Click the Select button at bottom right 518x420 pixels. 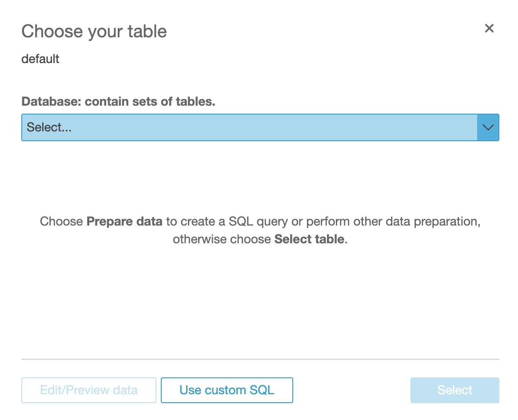(x=454, y=390)
